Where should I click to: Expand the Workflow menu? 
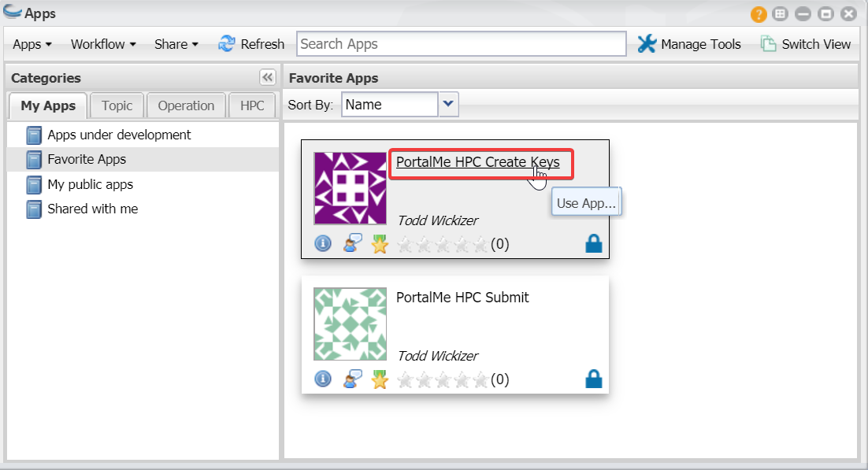pos(103,44)
